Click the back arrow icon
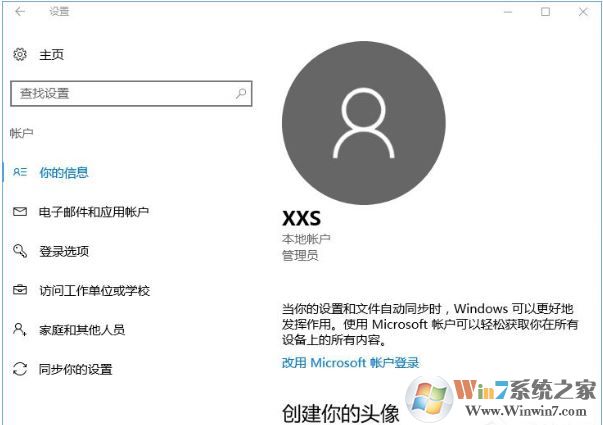603x425 pixels. click(20, 12)
